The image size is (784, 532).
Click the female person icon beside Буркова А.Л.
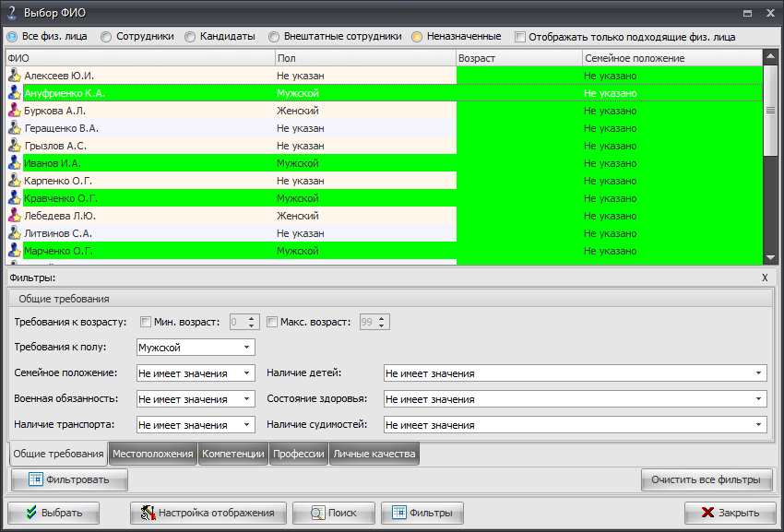14,111
